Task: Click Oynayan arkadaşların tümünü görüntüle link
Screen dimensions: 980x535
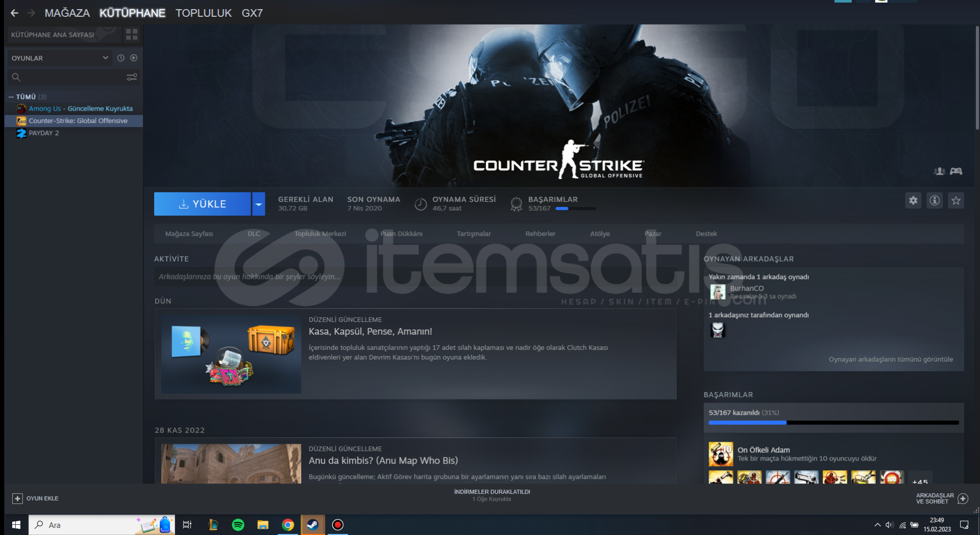Action: click(891, 359)
